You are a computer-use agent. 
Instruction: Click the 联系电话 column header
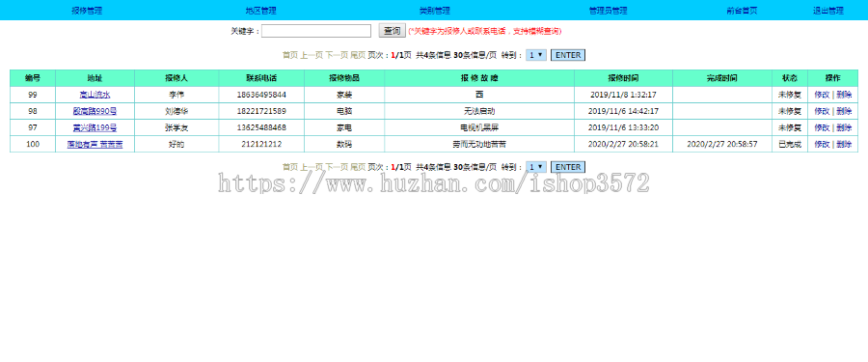tap(261, 78)
